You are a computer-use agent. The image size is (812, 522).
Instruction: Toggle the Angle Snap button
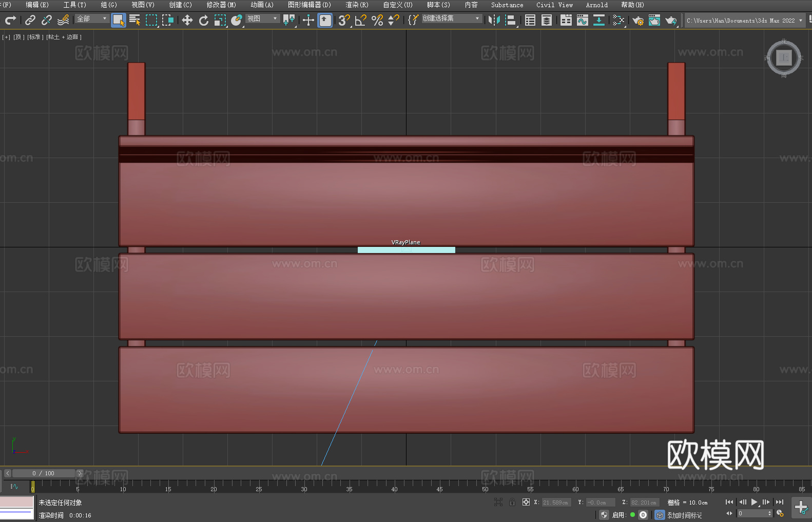361,20
